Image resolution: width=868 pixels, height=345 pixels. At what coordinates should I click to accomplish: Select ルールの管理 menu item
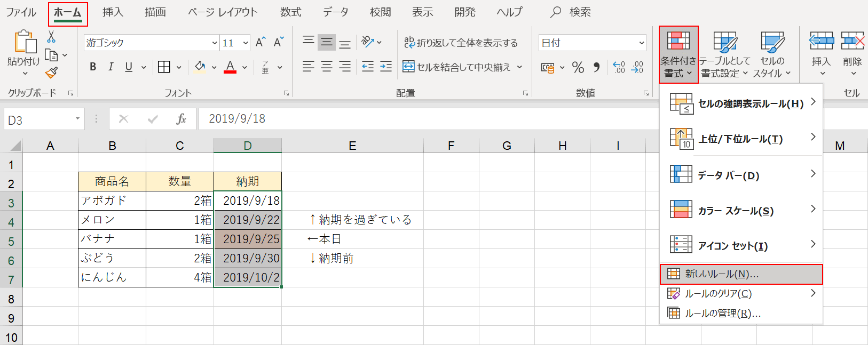pos(741,313)
